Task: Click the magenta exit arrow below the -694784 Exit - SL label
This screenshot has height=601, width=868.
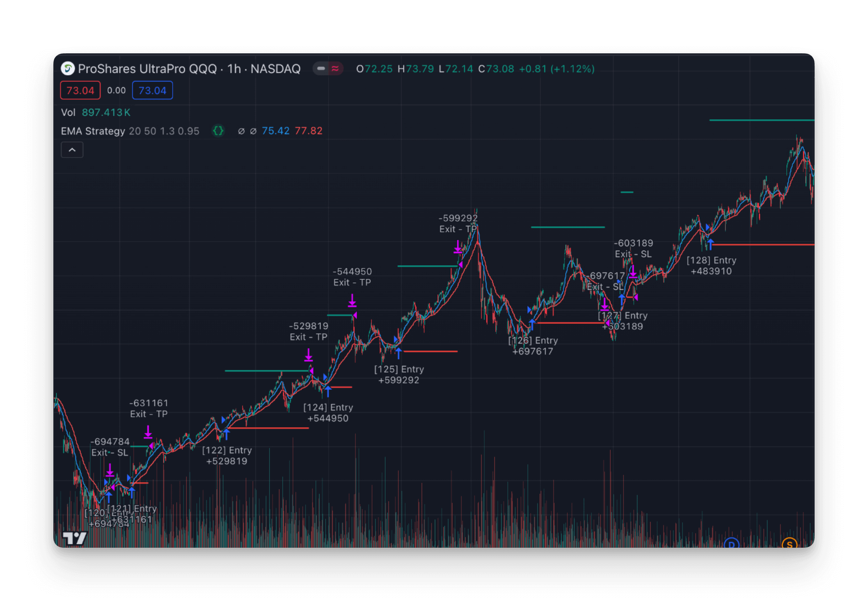Action: 110,470
